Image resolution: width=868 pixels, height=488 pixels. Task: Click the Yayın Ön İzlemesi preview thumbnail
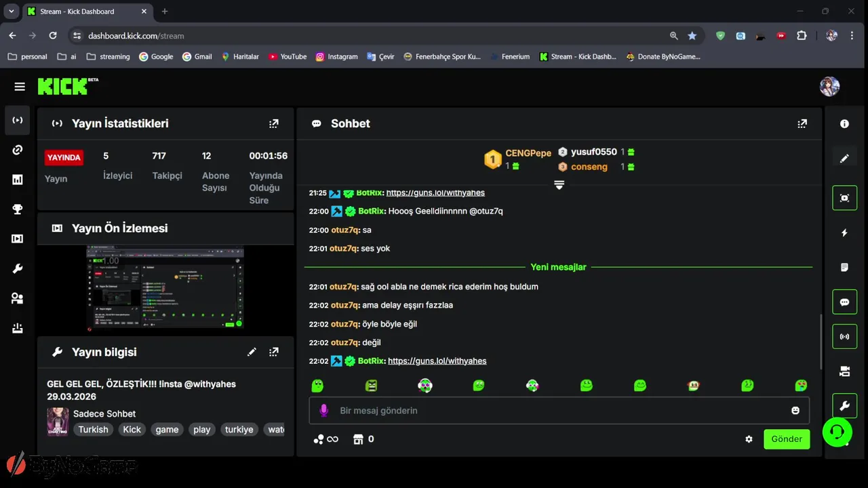pos(165,288)
